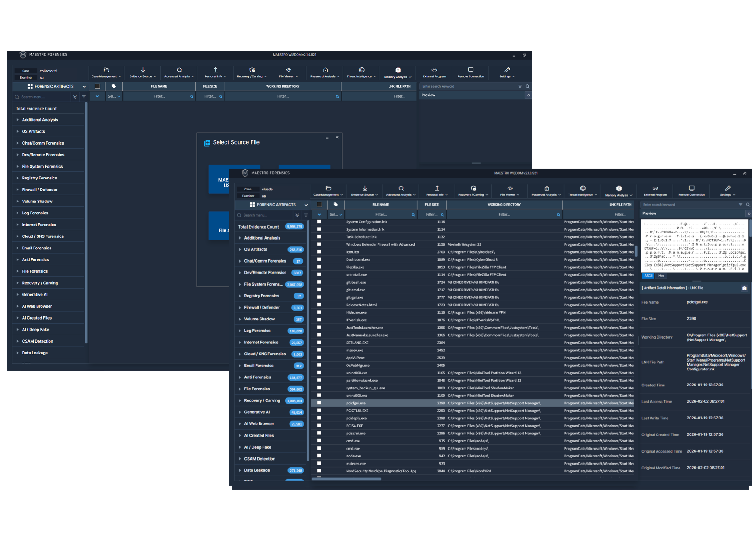Viewport: 756px width, 541px height.
Task: Open Recovery / Carving in front window toolbar
Action: tap(473, 191)
